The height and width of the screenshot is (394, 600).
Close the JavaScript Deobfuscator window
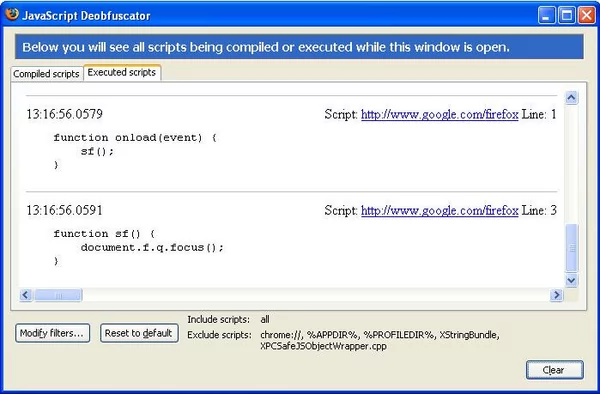(586, 16)
